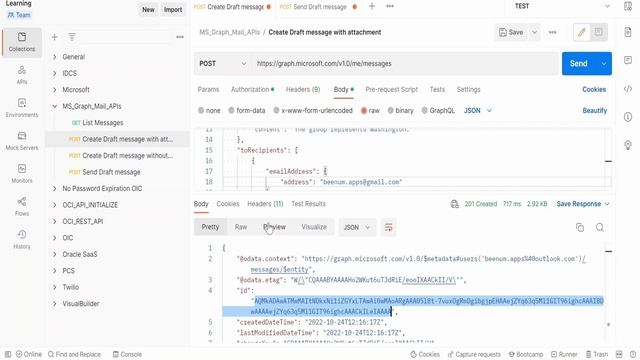This screenshot has height=360, width=640.
Task: Open the code snippet icon in the right sidebar
Action: [628, 89]
